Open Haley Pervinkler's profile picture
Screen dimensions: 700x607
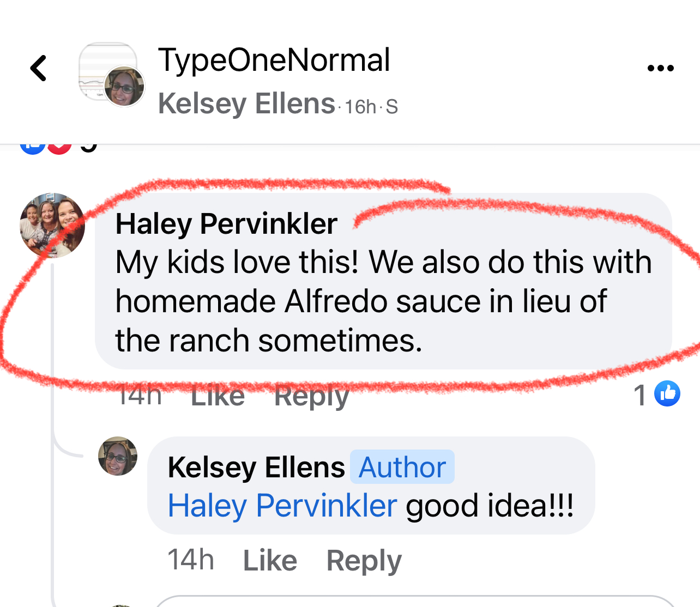pyautogui.click(x=52, y=225)
